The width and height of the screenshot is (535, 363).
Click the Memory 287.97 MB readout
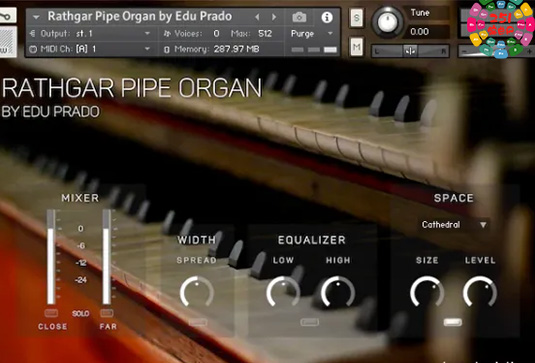click(236, 49)
